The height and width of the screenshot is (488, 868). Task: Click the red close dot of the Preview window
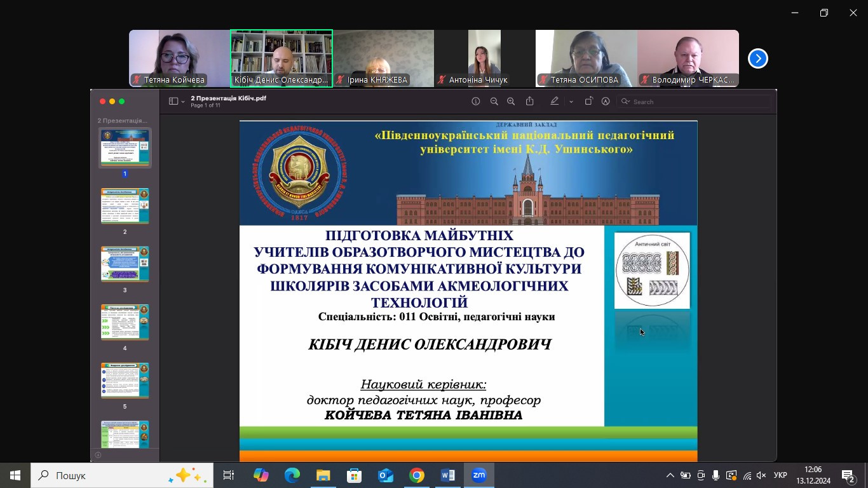[x=102, y=102]
